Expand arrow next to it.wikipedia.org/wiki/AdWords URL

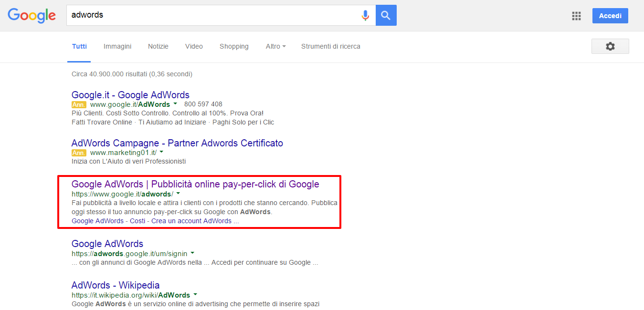click(195, 295)
